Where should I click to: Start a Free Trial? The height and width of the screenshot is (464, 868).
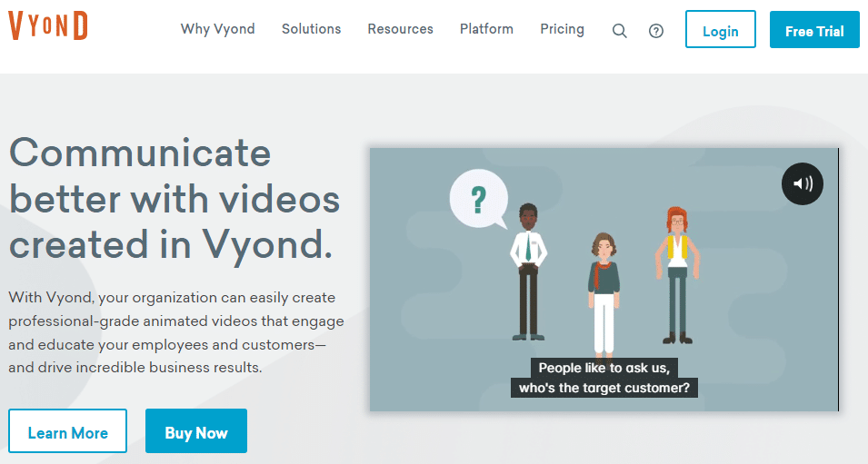(x=814, y=31)
